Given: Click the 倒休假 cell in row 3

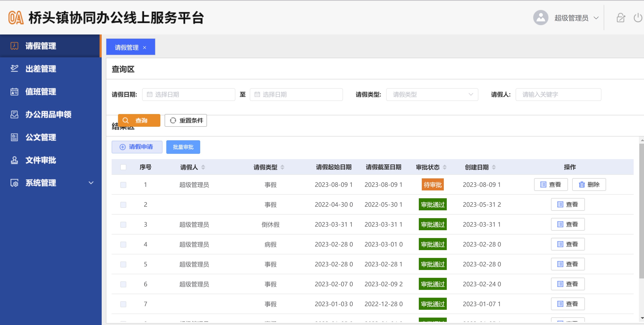Looking at the screenshot, I should click(271, 224).
